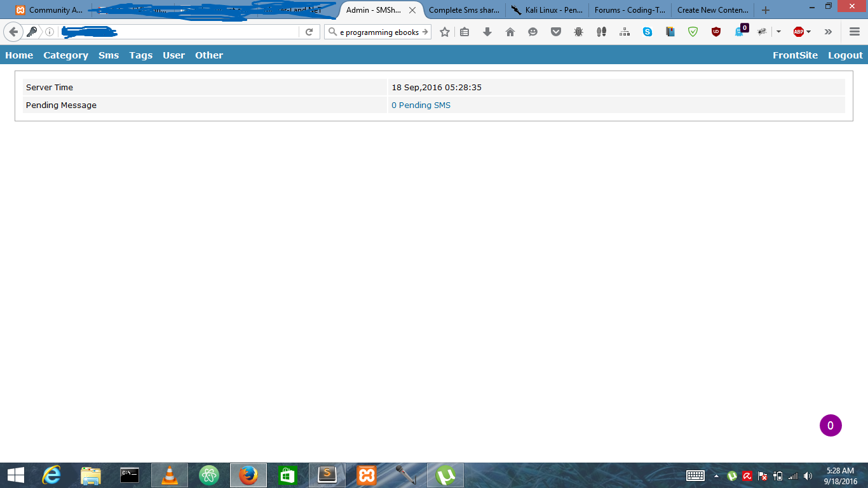This screenshot has width=868, height=488.
Task: Open the uBlock Origin shield icon
Action: (716, 32)
